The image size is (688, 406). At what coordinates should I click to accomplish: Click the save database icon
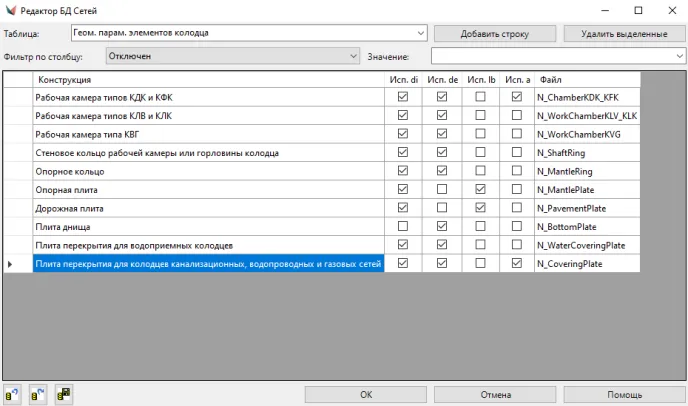click(64, 394)
